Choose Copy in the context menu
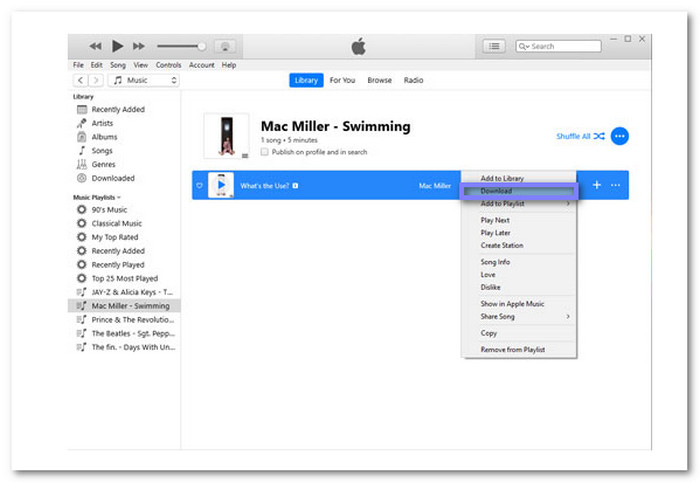Viewport: 700px width, 483px height. 519,333
